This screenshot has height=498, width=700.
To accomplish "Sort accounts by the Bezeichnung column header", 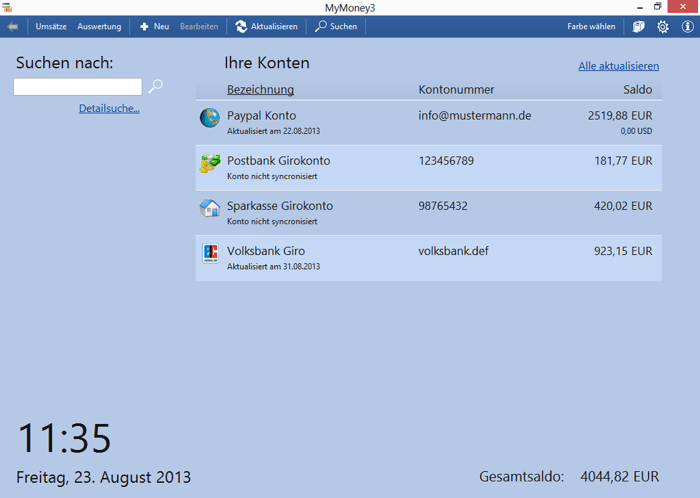I will point(260,90).
